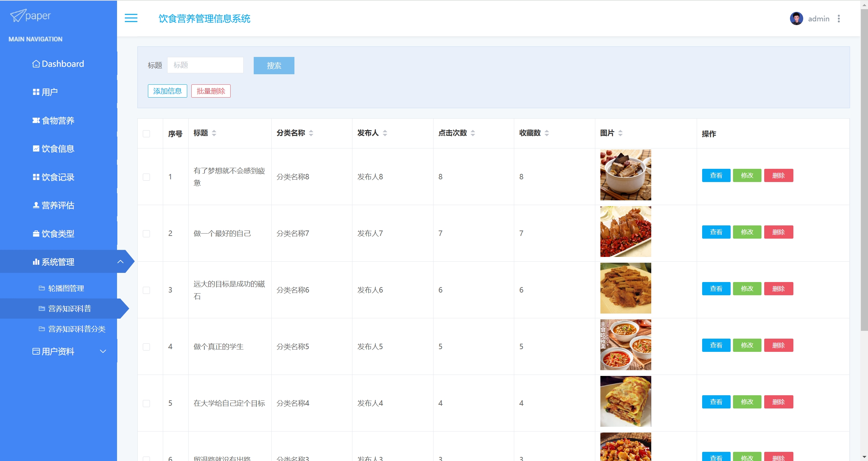Image resolution: width=868 pixels, height=461 pixels.
Task: Check the checkbox for row 4
Action: [147, 347]
